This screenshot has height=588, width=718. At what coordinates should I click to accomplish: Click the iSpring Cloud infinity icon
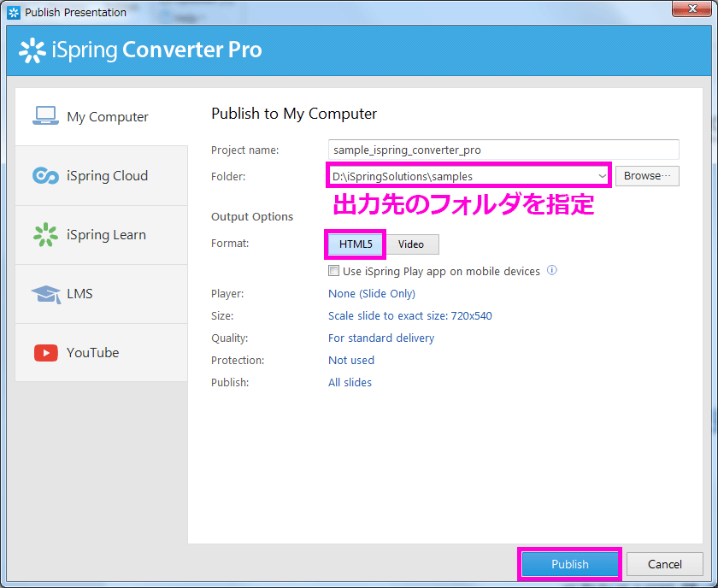click(45, 176)
